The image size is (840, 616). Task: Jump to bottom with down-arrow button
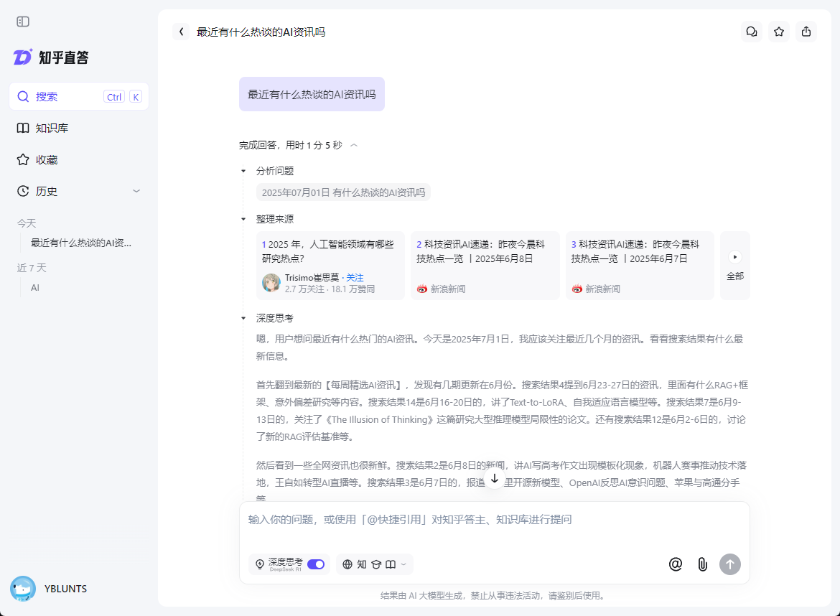pyautogui.click(x=495, y=478)
